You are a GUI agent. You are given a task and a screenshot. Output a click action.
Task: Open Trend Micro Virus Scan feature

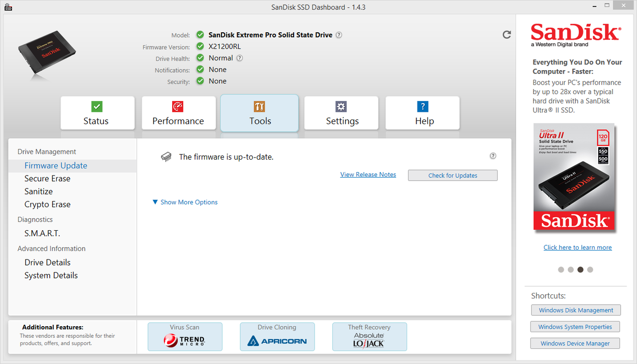click(185, 337)
